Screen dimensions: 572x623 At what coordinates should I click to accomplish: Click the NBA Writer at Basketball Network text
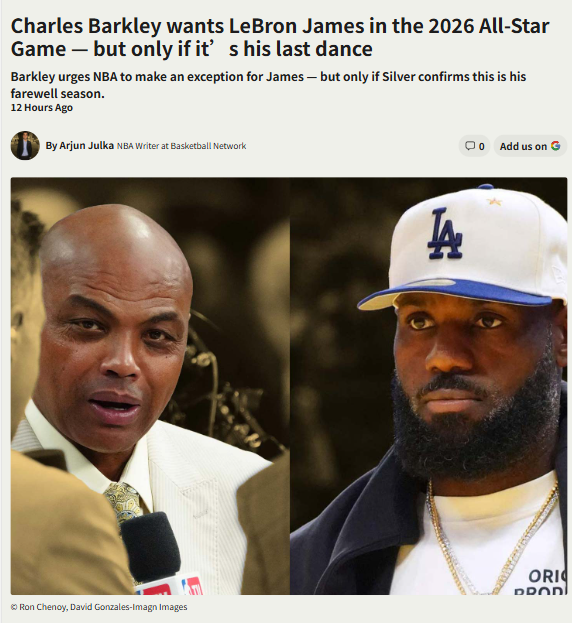pos(182,146)
